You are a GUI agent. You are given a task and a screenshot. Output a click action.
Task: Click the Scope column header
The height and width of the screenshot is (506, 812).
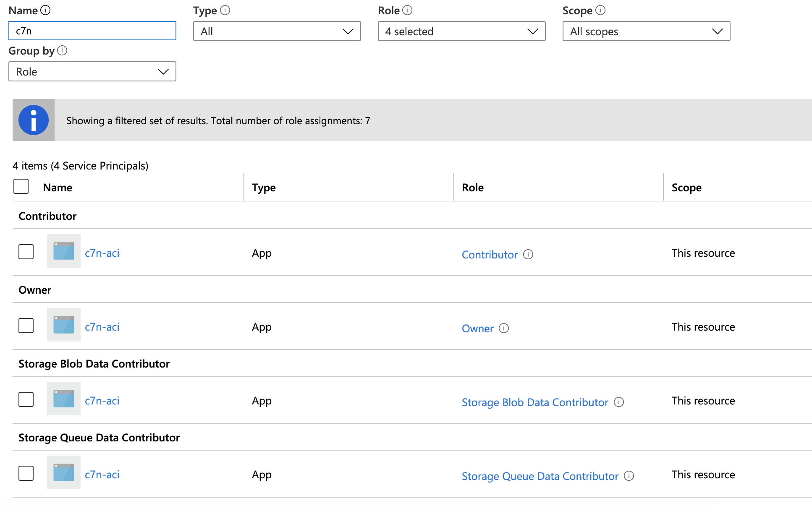tap(686, 187)
